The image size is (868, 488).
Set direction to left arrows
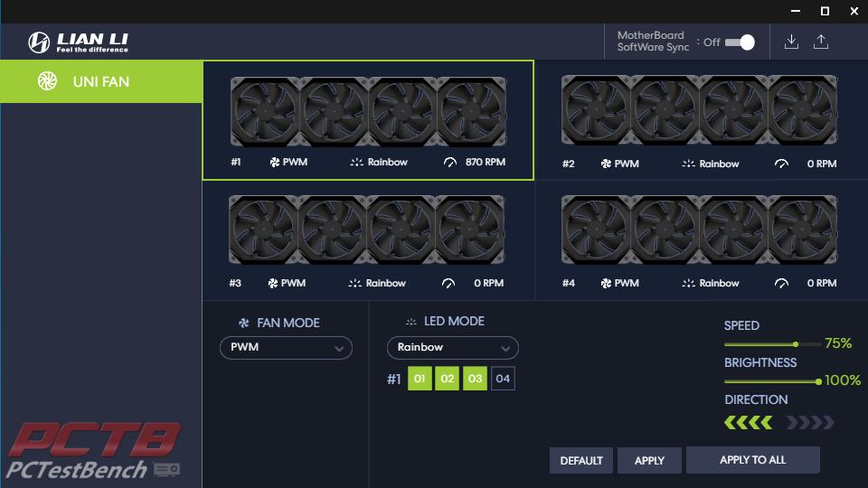pos(749,423)
